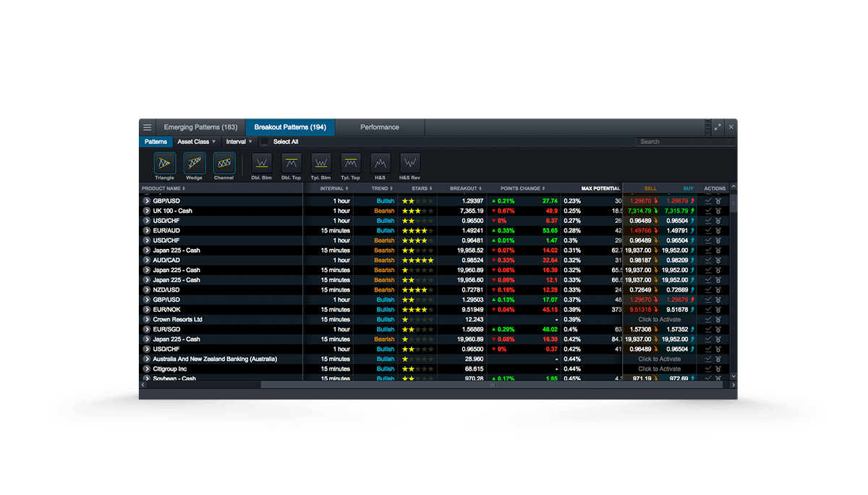Select the Dbl. Top pattern icon

(291, 163)
